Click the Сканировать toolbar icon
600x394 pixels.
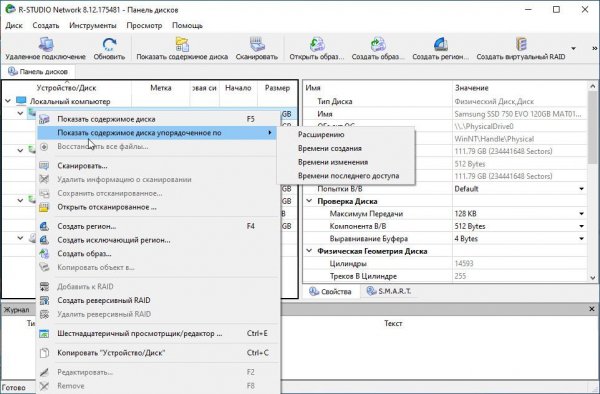(256, 44)
